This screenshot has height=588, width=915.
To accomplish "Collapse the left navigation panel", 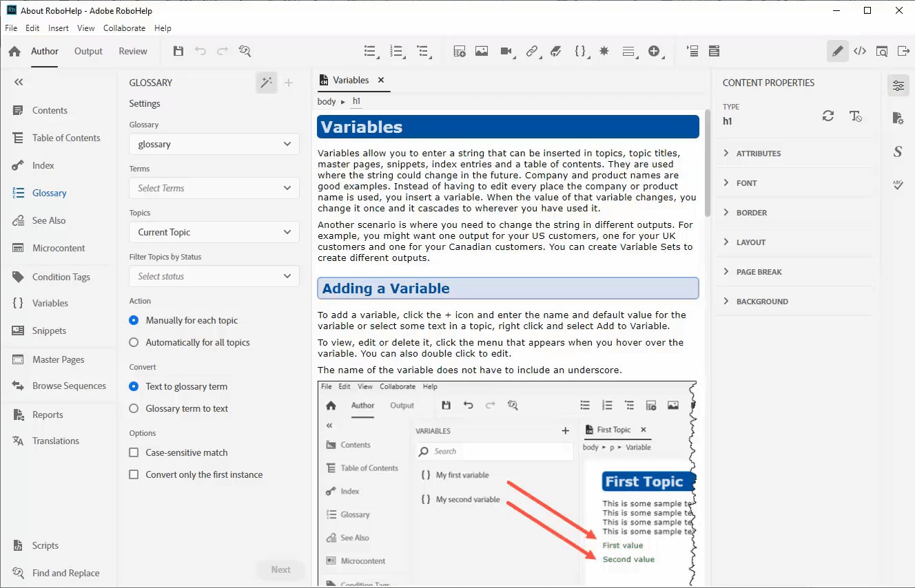I will pos(19,82).
